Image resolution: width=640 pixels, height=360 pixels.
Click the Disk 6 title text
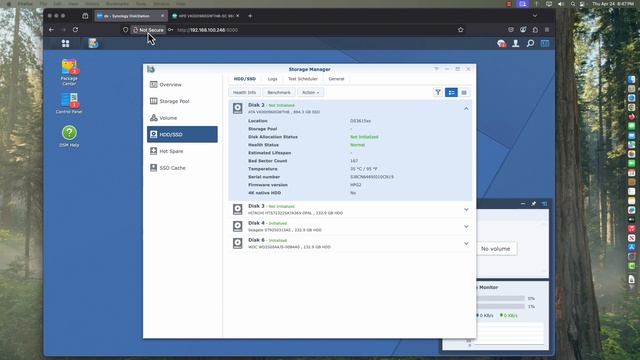click(x=256, y=240)
